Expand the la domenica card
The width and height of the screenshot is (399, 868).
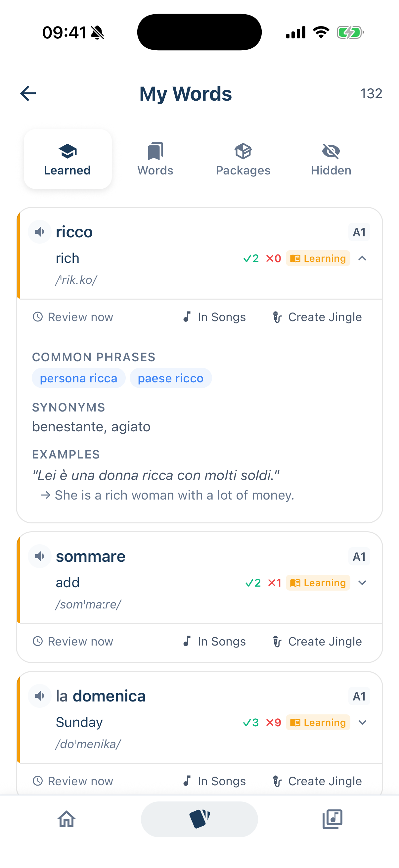pyautogui.click(x=362, y=722)
